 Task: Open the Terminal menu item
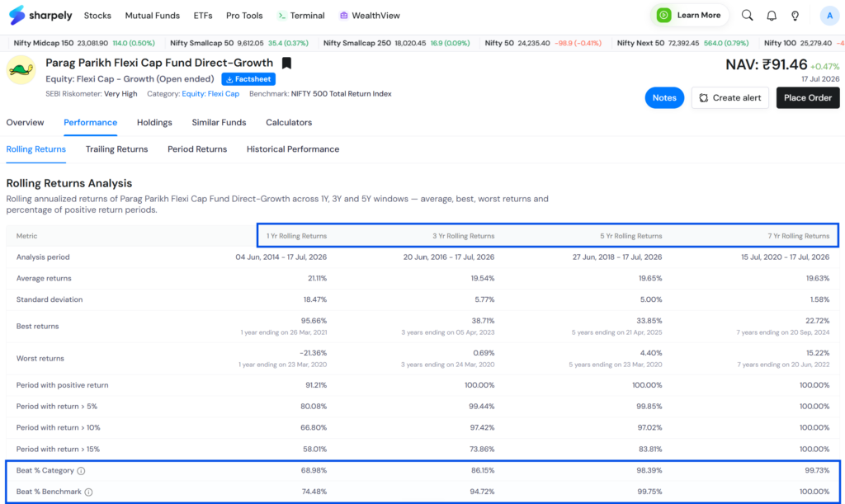click(x=301, y=16)
